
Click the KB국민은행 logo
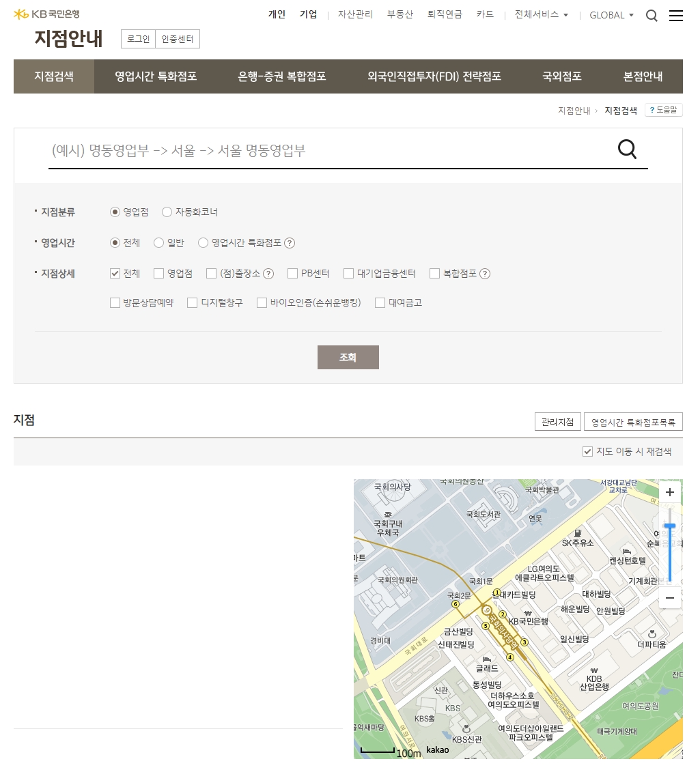(46, 14)
